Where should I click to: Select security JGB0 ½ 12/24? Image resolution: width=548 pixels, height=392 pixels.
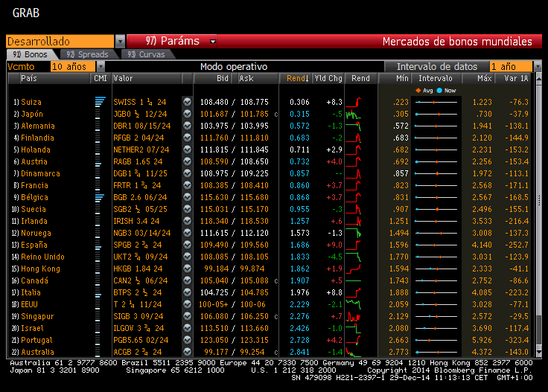[140, 114]
